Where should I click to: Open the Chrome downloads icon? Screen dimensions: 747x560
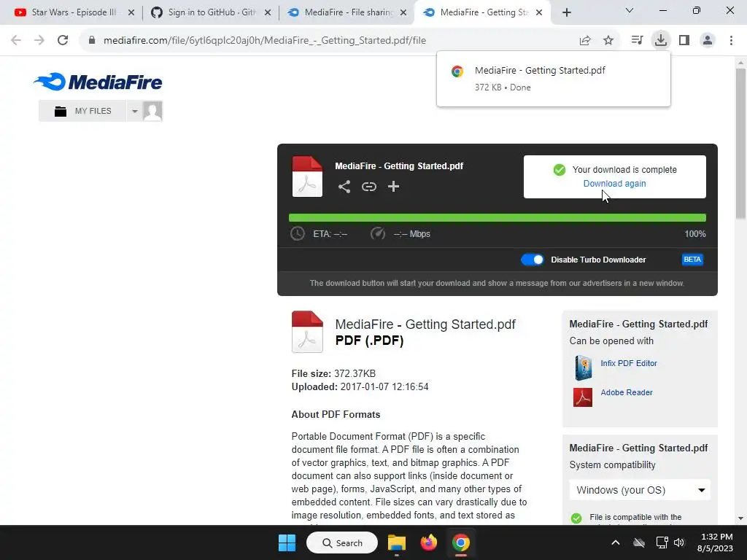[x=661, y=41]
